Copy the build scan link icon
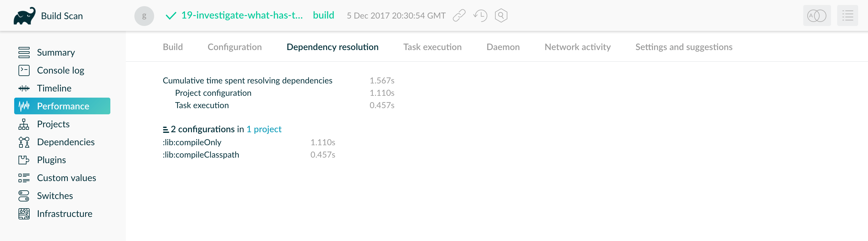Screen dimensions: 868x241 coord(459,15)
